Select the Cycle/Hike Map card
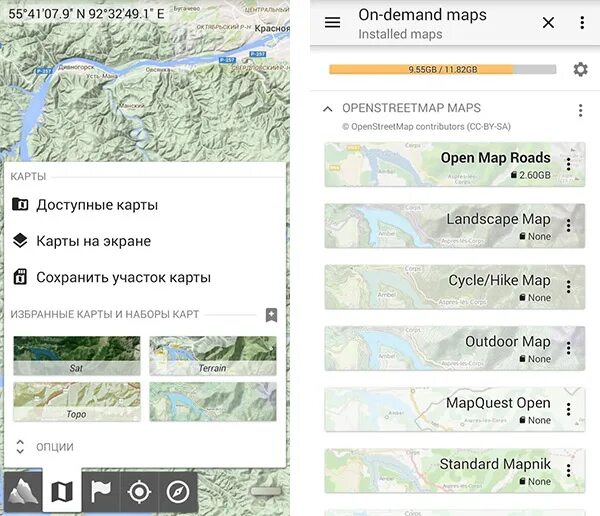The width and height of the screenshot is (600, 516). pyautogui.click(x=455, y=287)
